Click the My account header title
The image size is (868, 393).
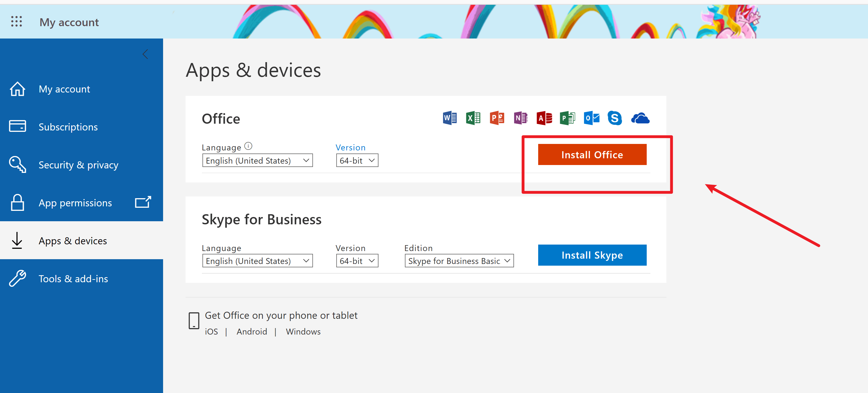tap(69, 22)
